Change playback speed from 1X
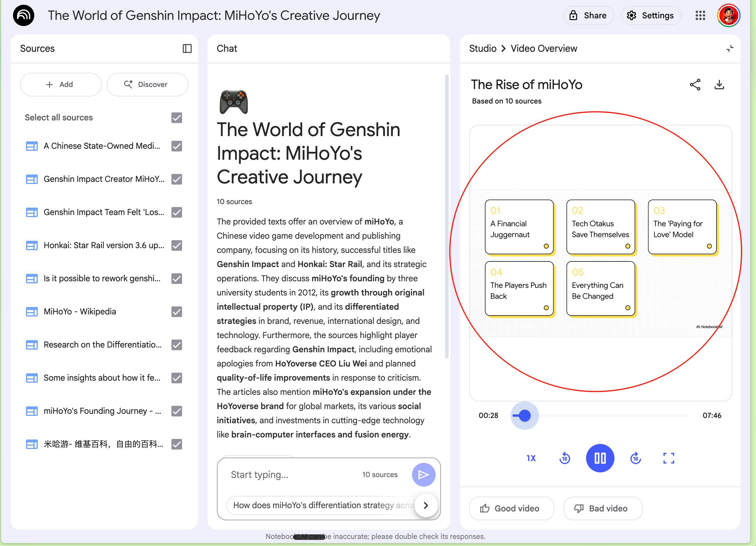The height and width of the screenshot is (546, 756). [x=531, y=458]
